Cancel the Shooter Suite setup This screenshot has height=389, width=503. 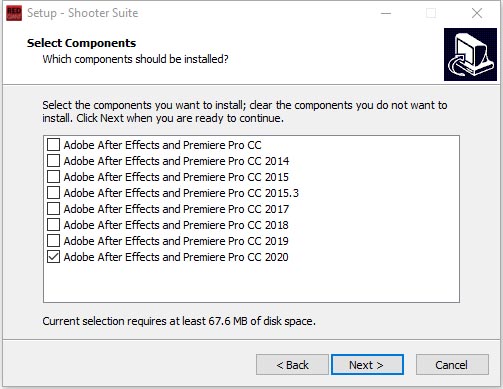coord(452,365)
